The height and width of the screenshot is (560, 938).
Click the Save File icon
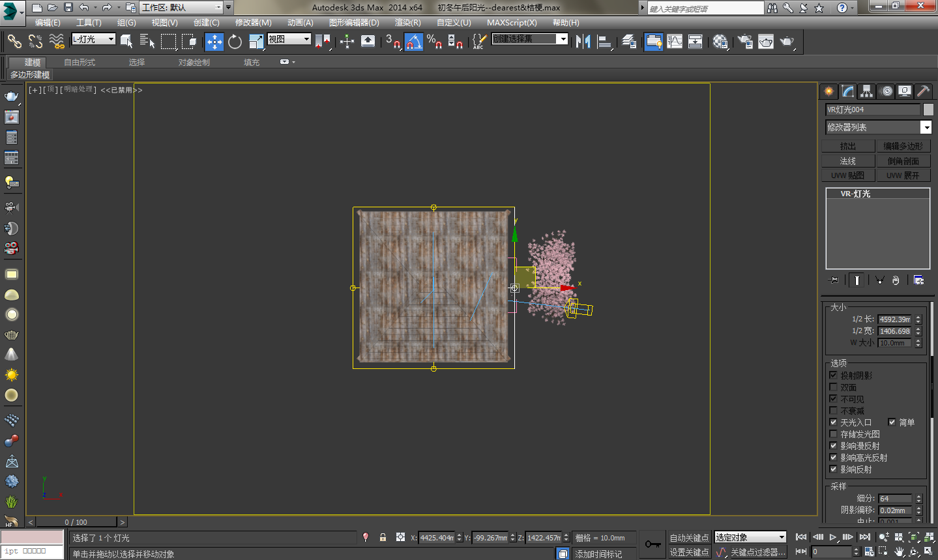point(68,8)
